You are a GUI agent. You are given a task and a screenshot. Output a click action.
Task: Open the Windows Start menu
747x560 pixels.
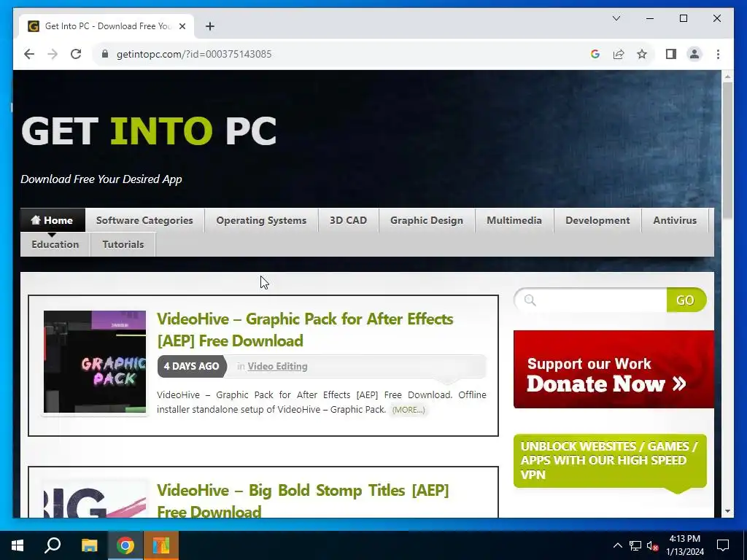[18, 545]
